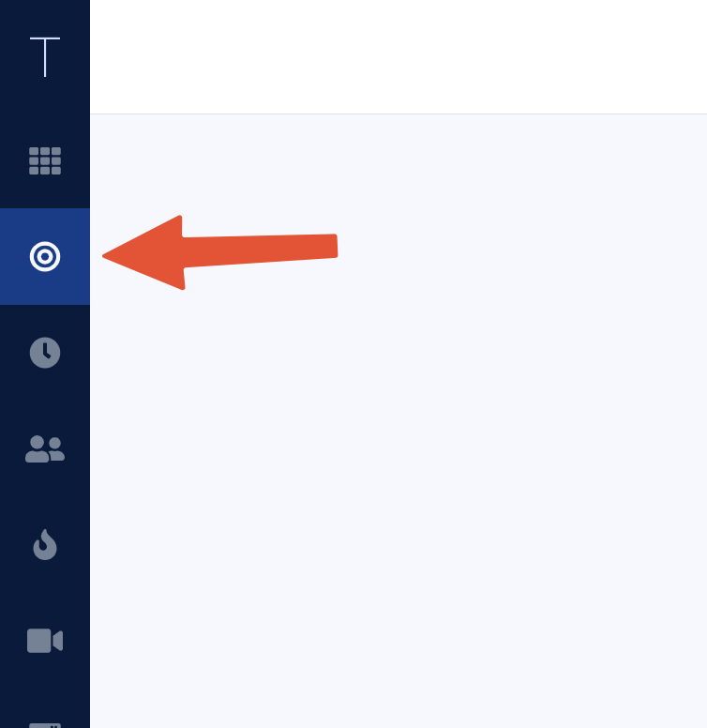The height and width of the screenshot is (728, 707).
Task: Navigate to the time clock section
Action: pos(45,353)
